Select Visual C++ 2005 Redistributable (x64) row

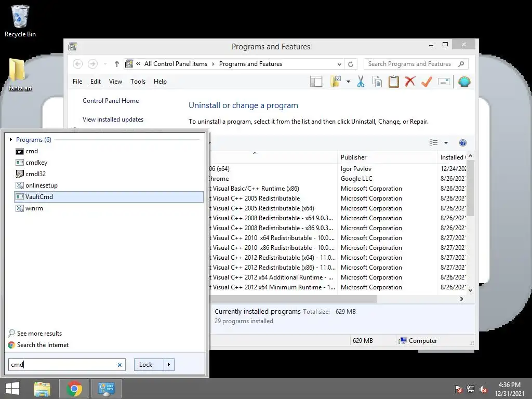pos(338,208)
